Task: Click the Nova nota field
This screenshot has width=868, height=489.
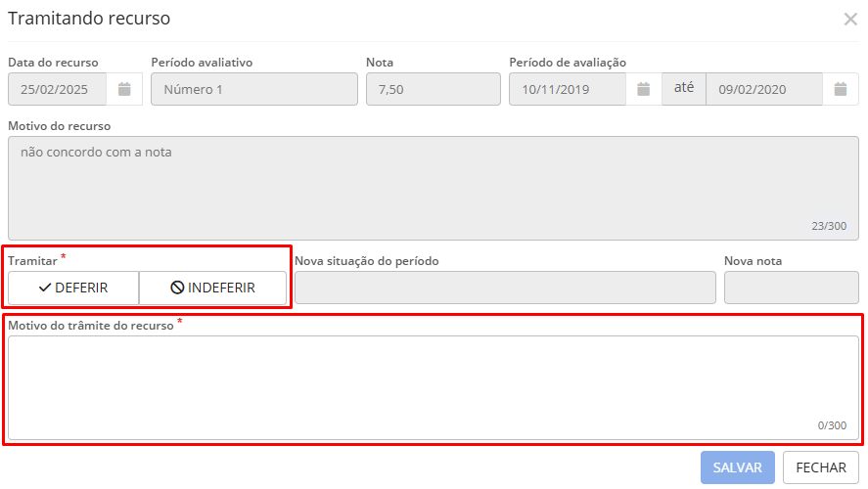Action: click(791, 288)
